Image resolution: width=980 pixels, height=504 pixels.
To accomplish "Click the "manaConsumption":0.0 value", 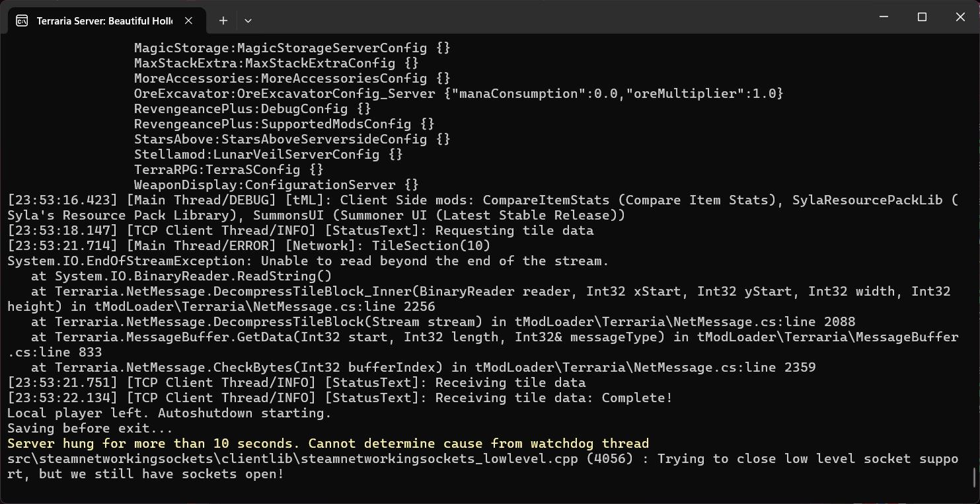I will pyautogui.click(x=534, y=93).
